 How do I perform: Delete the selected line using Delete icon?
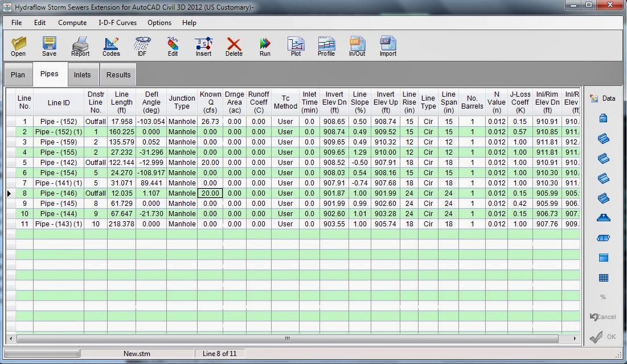click(x=233, y=45)
